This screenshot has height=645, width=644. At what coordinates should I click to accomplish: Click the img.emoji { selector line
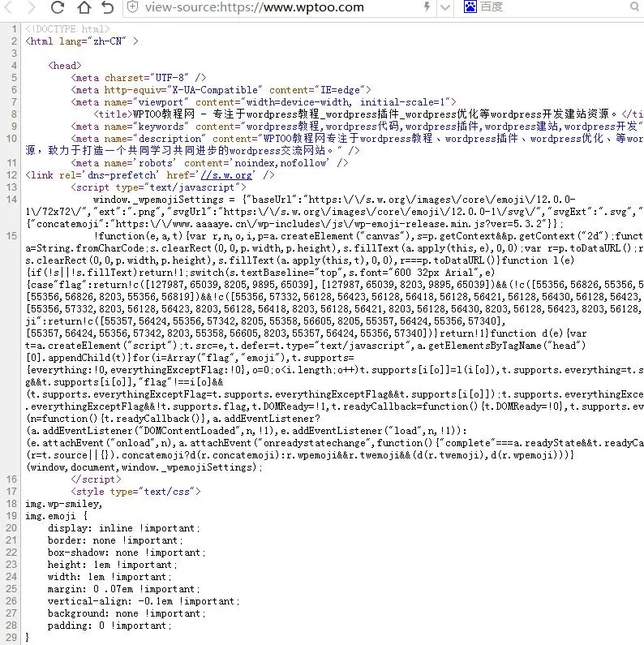point(56,516)
